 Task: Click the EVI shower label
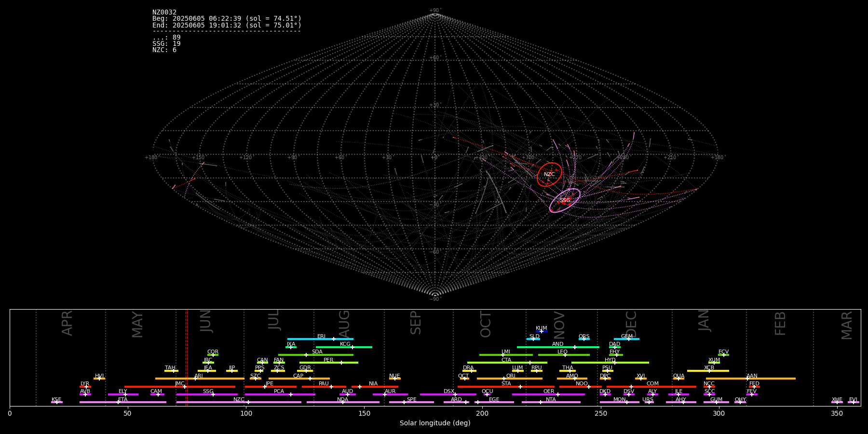pos(853,400)
